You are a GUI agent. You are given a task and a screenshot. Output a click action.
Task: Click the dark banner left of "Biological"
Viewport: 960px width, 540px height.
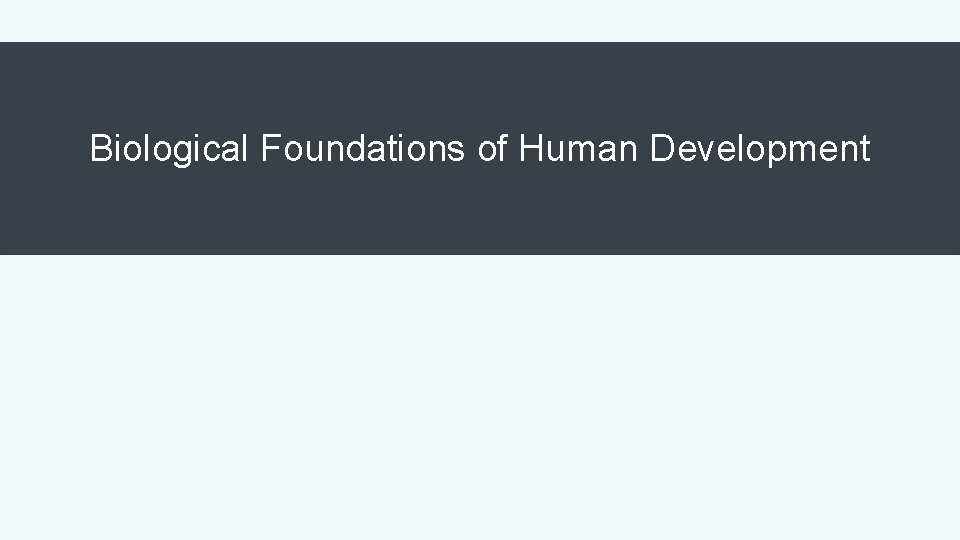click(44, 149)
